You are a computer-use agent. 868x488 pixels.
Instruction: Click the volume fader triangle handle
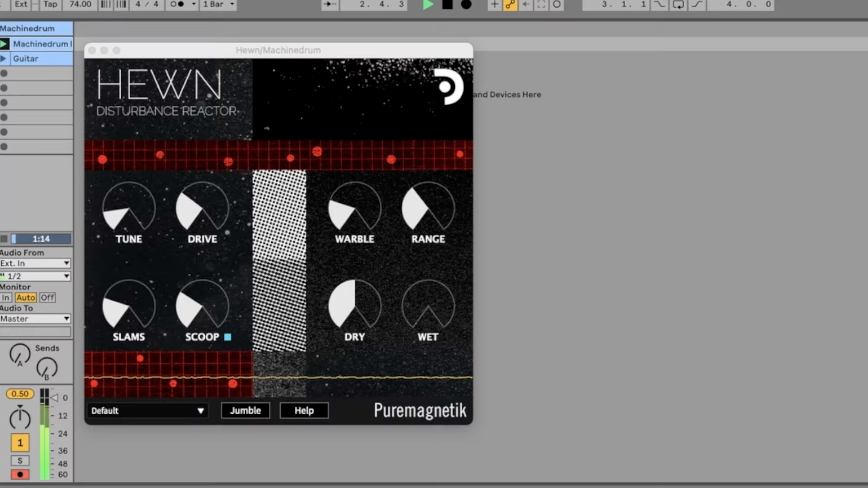(54, 398)
